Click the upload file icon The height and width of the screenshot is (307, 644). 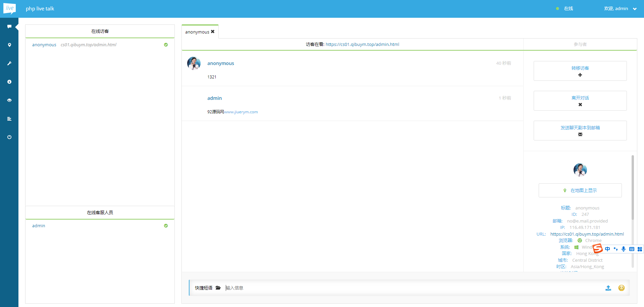608,288
